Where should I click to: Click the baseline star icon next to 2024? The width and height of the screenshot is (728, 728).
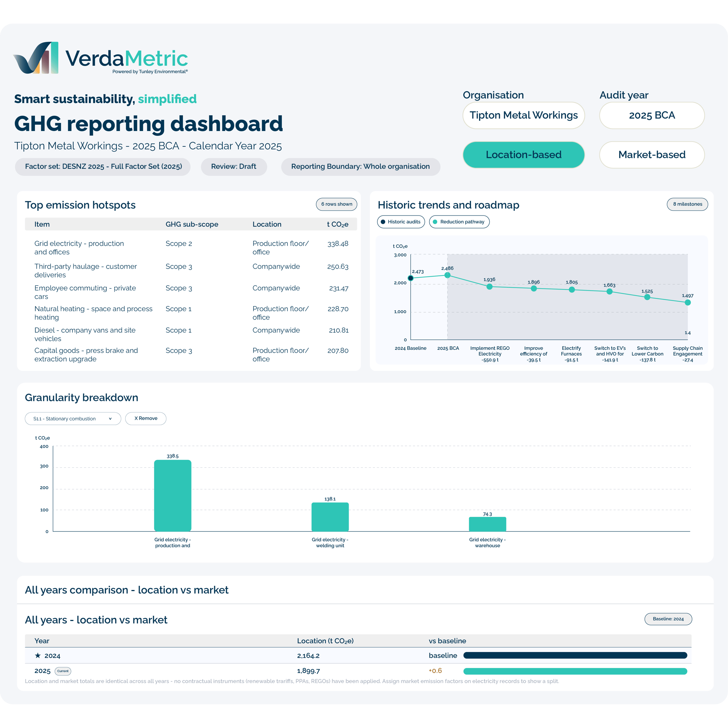(x=38, y=655)
